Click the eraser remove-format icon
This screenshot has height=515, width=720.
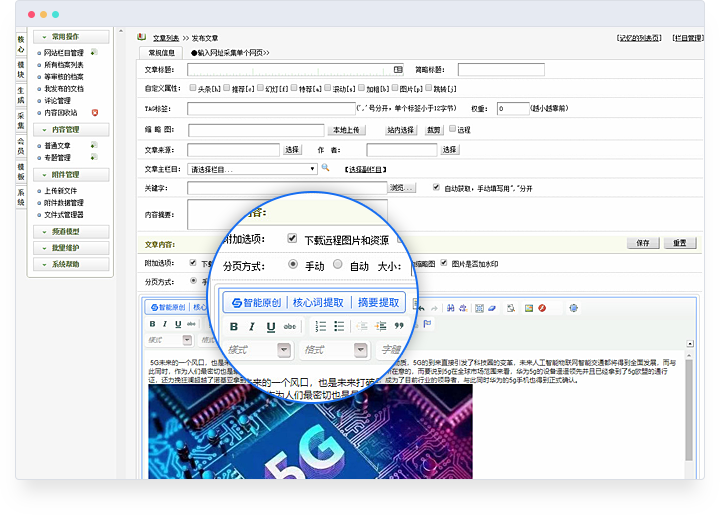492,308
